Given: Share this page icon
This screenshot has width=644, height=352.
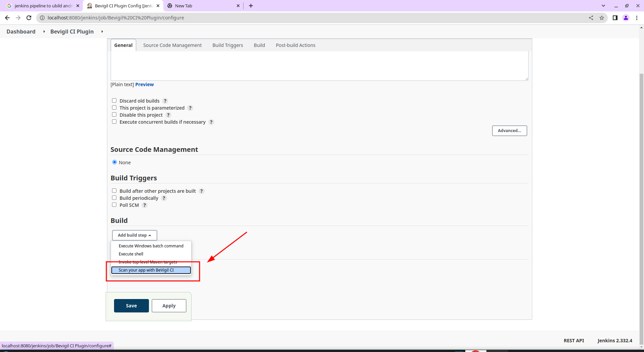Looking at the screenshot, I should tap(591, 18).
